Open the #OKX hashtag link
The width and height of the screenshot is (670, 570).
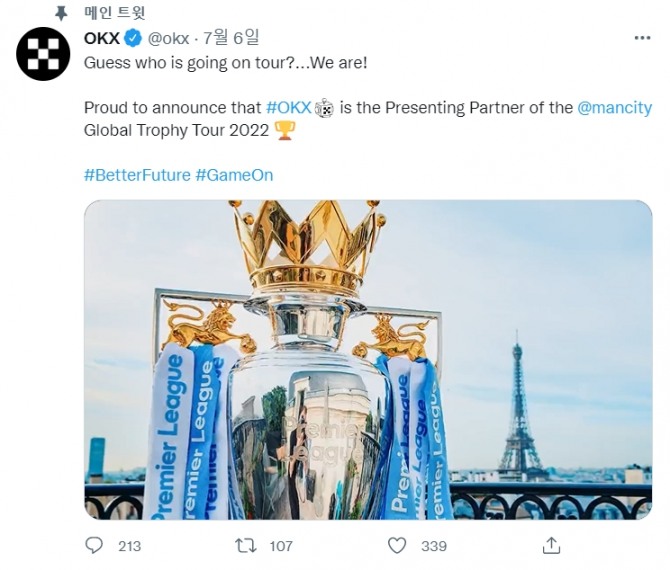(x=289, y=108)
